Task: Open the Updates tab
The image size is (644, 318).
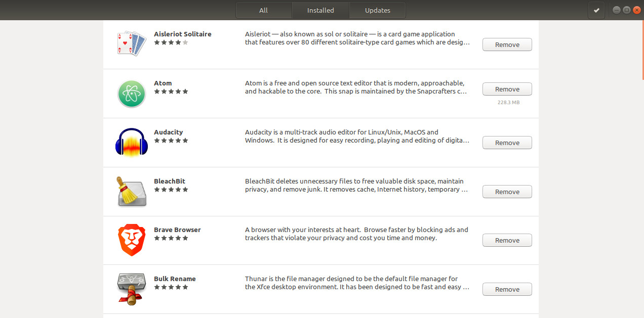Action: [377, 10]
